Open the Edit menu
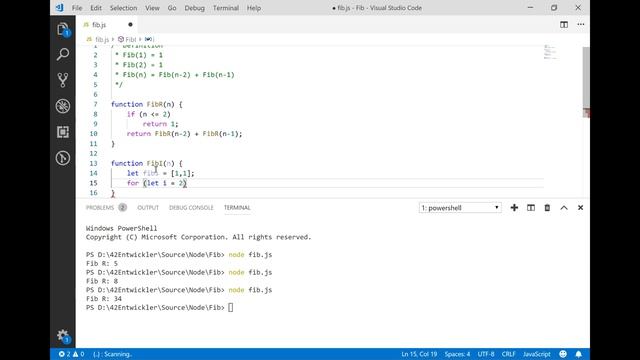This screenshot has height=360, width=640. point(96,8)
